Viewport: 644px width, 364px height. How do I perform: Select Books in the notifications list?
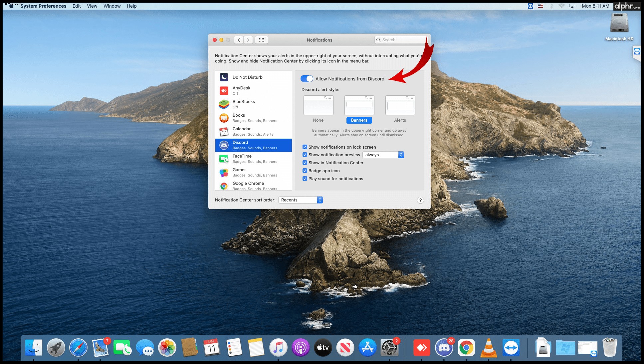[254, 118]
